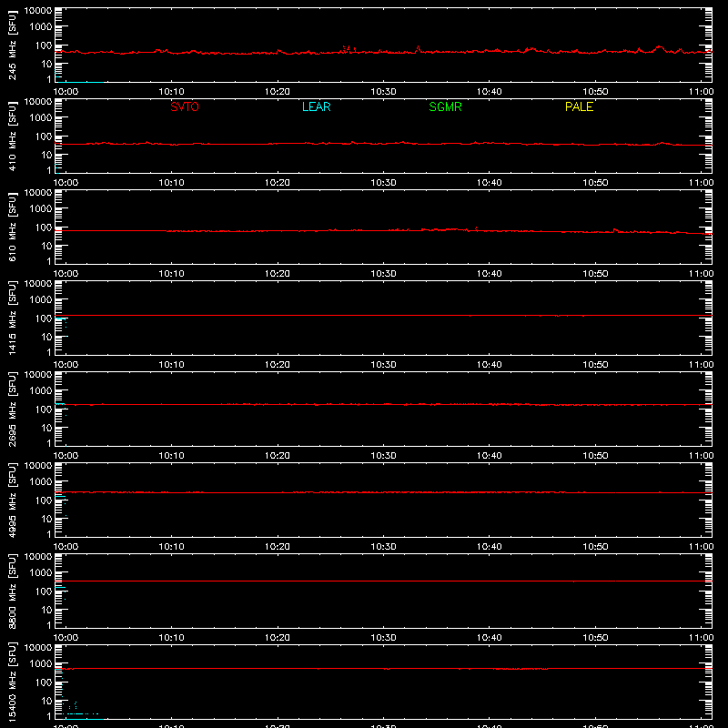Screen dimensions: 728x728
Task: Click 11:00 time label below 8800 MHz plot
Action: pyautogui.click(x=701, y=638)
